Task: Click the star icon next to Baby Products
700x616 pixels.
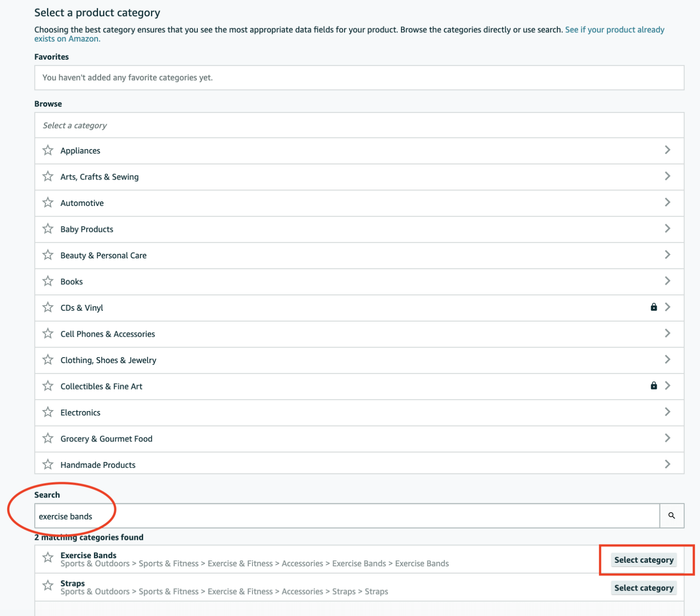Action: point(48,229)
